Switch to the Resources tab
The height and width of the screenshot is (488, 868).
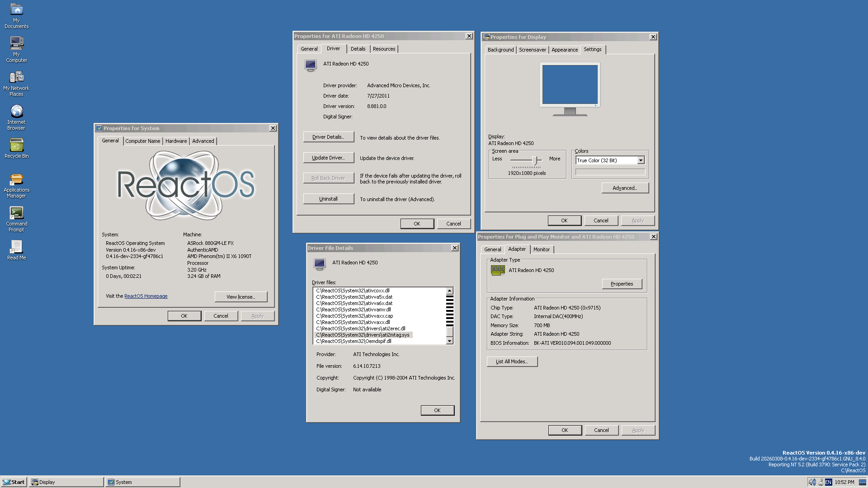384,49
